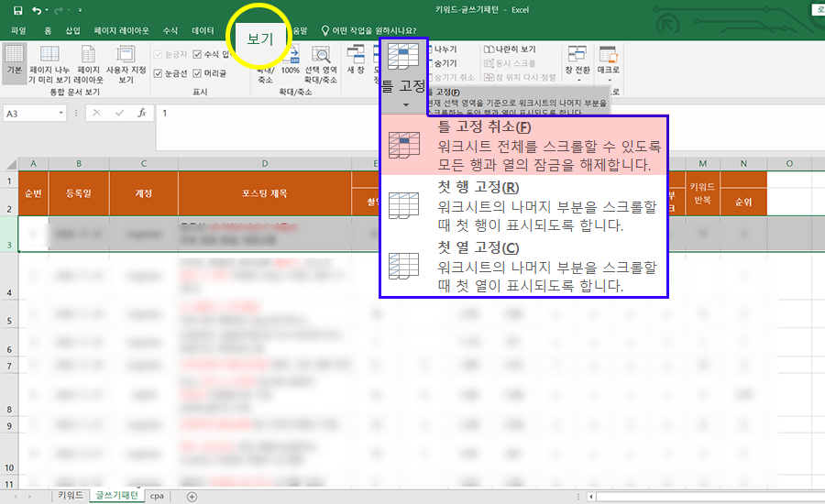Select column D header
The height and width of the screenshot is (504, 825).
pyautogui.click(x=265, y=164)
